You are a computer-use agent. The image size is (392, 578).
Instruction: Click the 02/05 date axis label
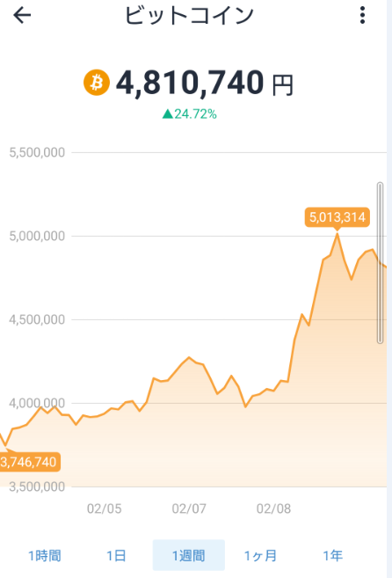pyautogui.click(x=105, y=508)
